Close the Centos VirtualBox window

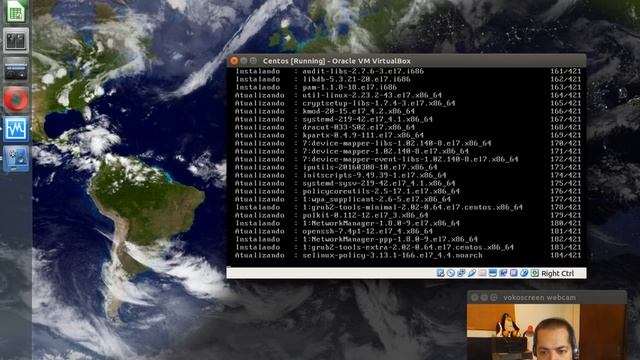tap(234, 61)
